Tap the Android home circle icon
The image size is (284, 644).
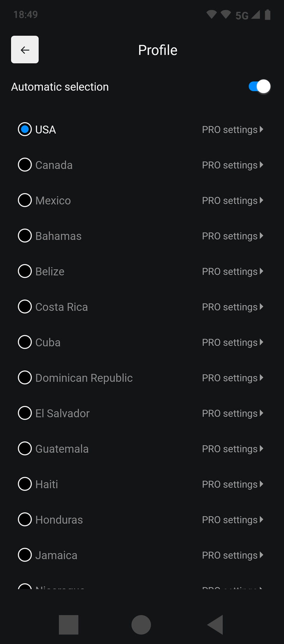click(x=141, y=625)
